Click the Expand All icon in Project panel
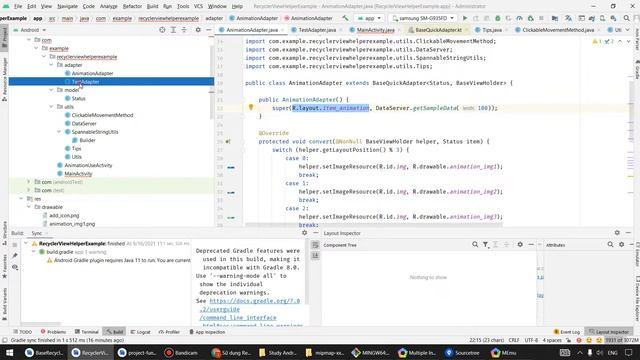The image size is (640, 360). point(173,30)
